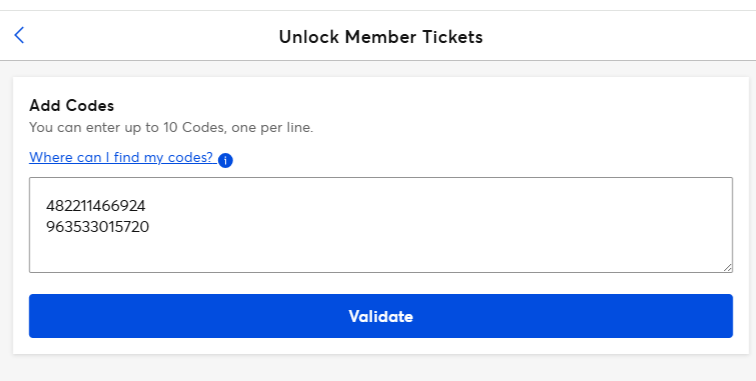Open the 'Where can I find my codes?' link
This screenshot has width=756, height=381.
tap(121, 157)
